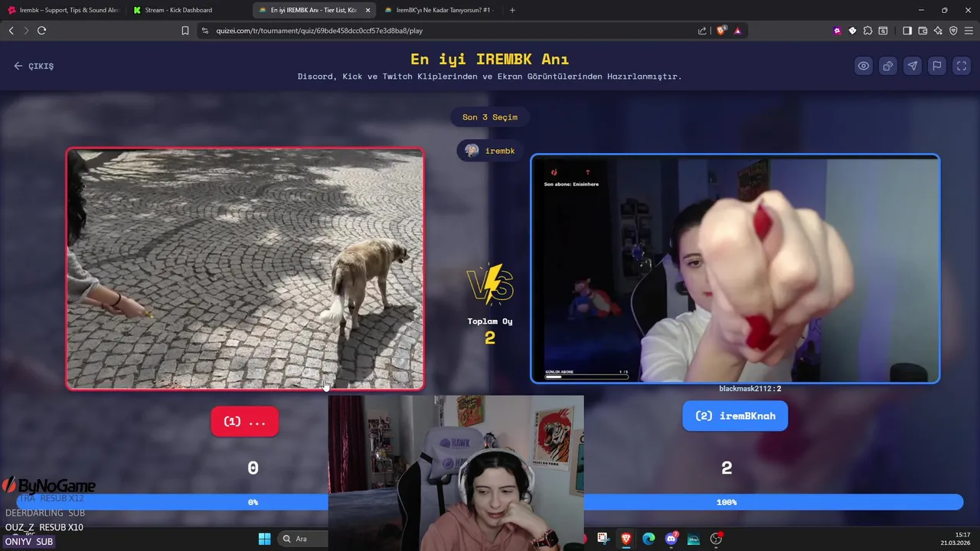Click the browser forward arrow

pyautogui.click(x=26, y=31)
